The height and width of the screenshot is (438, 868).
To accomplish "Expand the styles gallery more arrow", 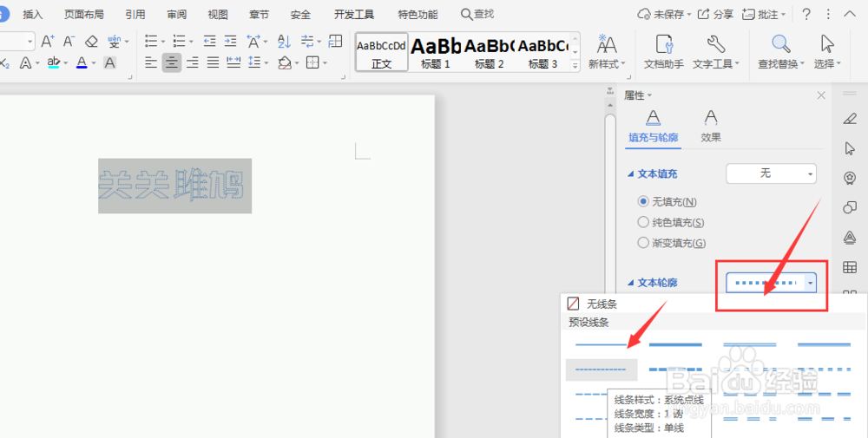I will [x=575, y=65].
